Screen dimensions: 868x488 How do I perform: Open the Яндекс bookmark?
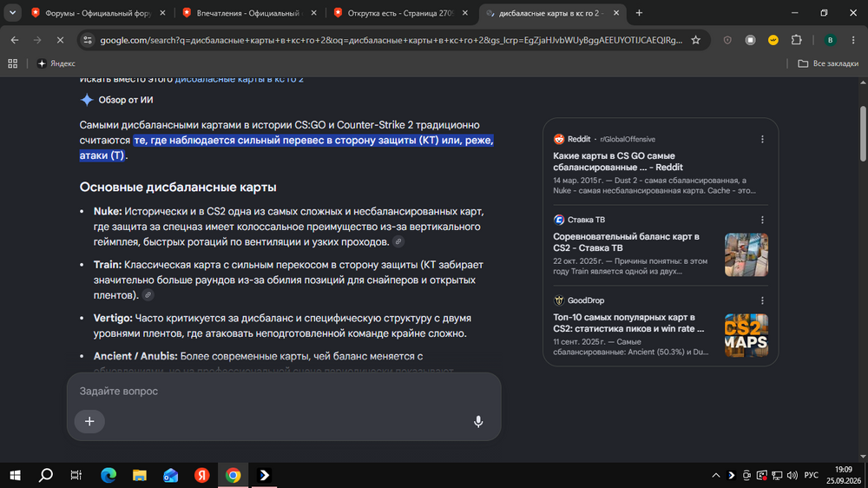coord(56,63)
